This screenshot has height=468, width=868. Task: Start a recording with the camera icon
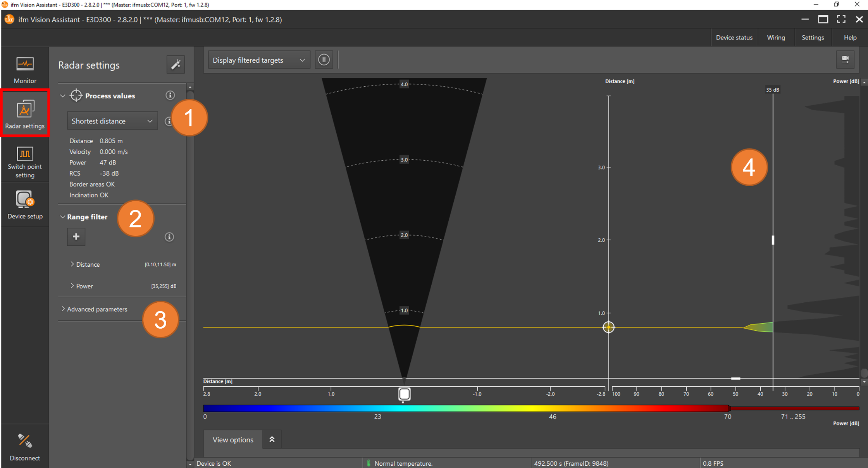click(x=846, y=60)
